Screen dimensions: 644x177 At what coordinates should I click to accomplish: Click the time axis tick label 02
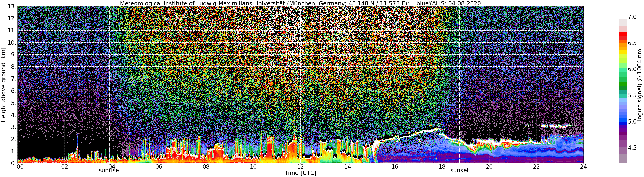(x=65, y=167)
